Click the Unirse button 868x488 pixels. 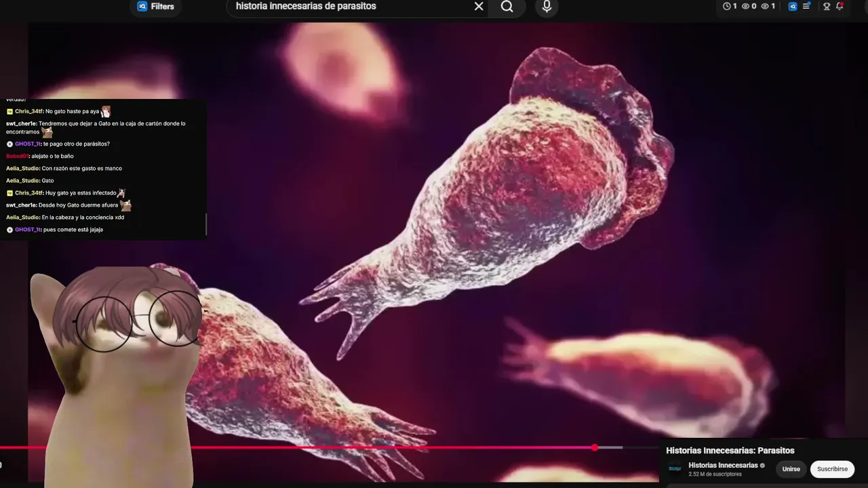791,469
